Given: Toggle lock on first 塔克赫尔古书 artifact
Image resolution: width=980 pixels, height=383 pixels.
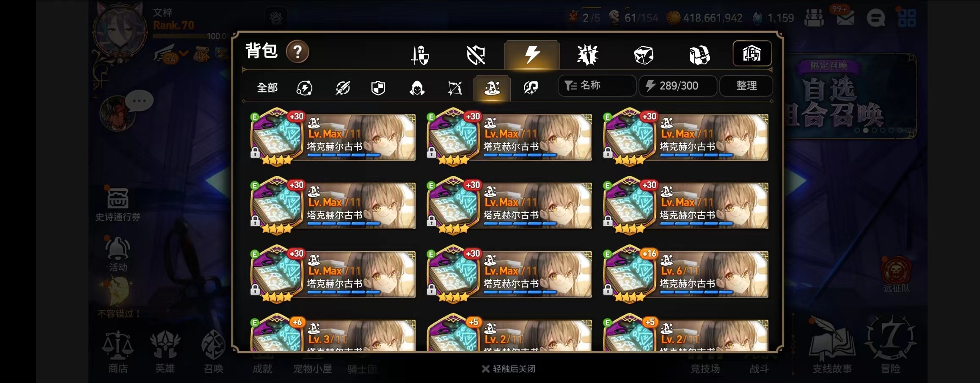Looking at the screenshot, I should 255,153.
